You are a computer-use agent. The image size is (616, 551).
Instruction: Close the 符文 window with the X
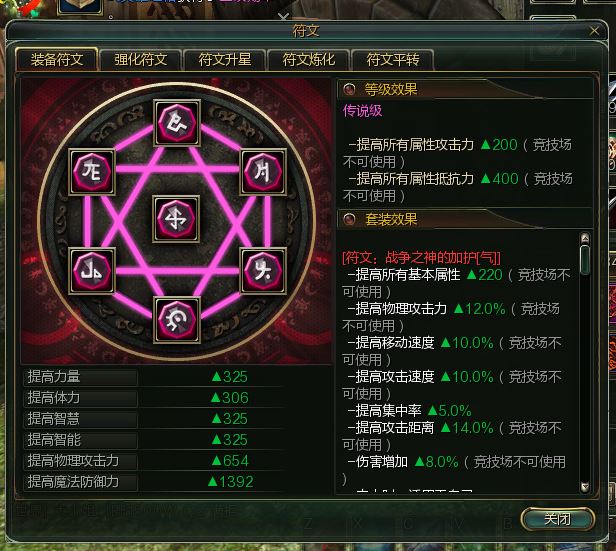point(594,31)
